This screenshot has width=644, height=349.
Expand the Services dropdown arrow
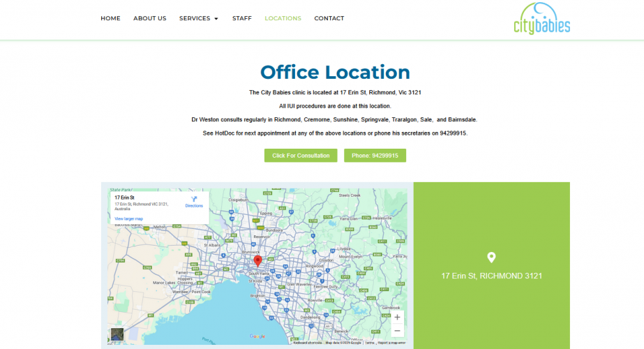pyautogui.click(x=216, y=19)
